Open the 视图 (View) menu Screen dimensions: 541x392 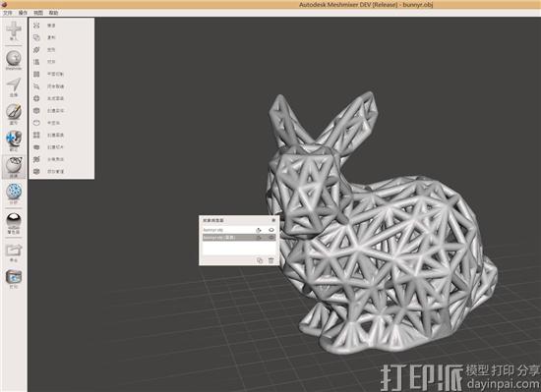[x=38, y=13]
